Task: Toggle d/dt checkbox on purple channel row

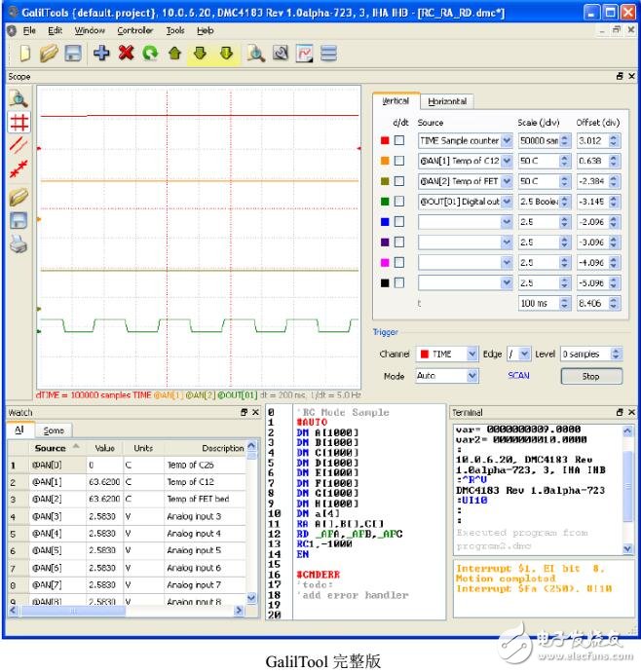Action: coord(399,243)
